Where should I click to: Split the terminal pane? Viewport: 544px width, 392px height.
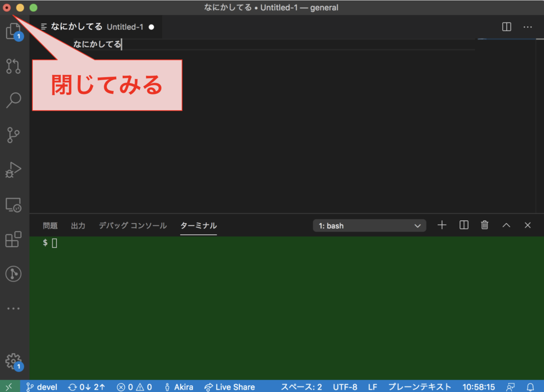(x=464, y=225)
